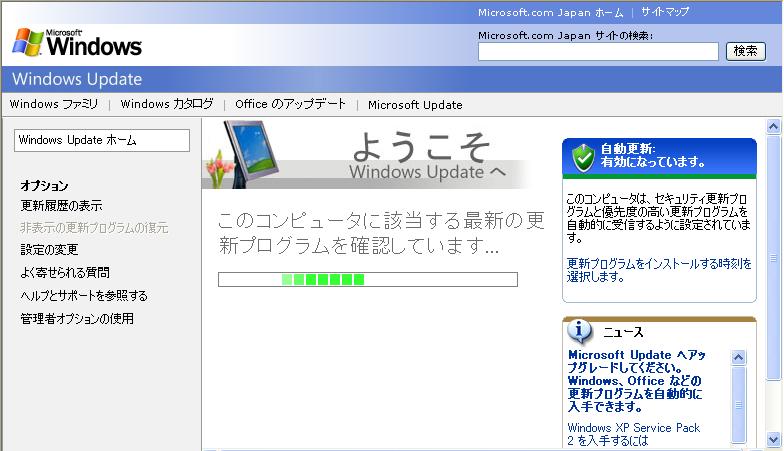The image size is (784, 451).
Task: Select Microsoft Update in the navigation bar
Action: point(415,104)
